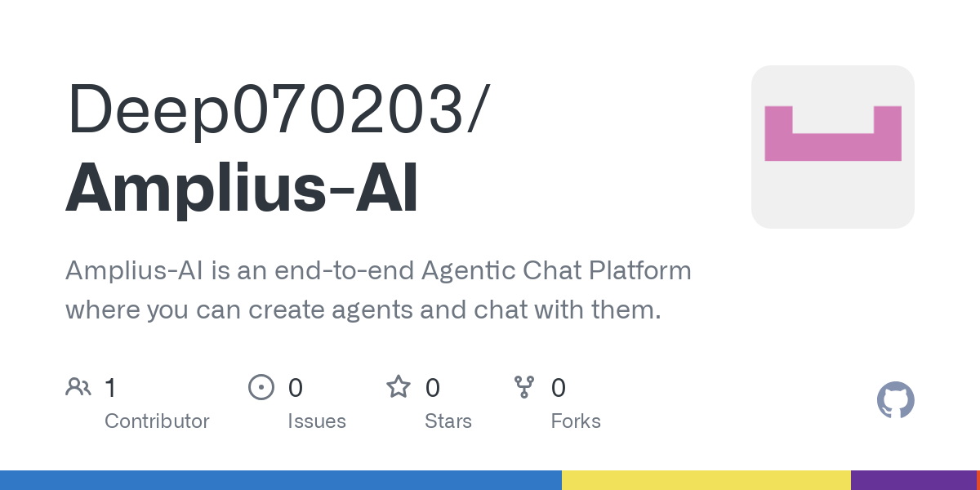Click the forks branch icon
Screen dimensions: 980x490
click(523, 387)
